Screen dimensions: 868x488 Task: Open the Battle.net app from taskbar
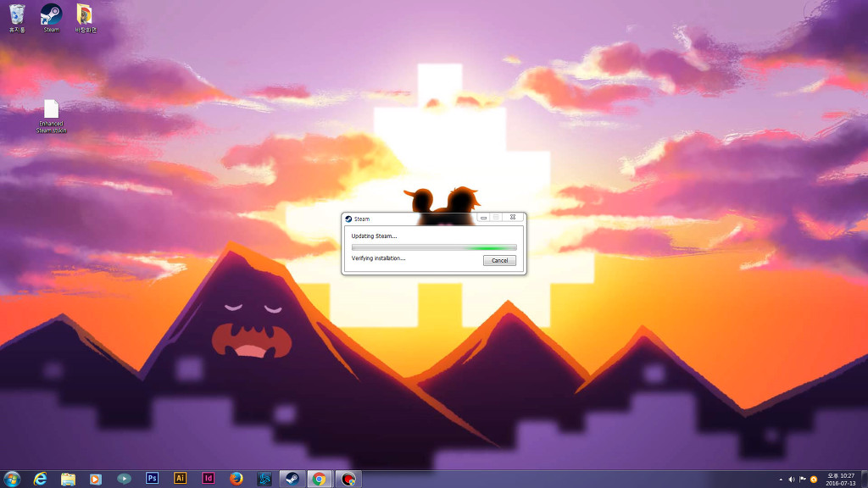[x=264, y=479]
